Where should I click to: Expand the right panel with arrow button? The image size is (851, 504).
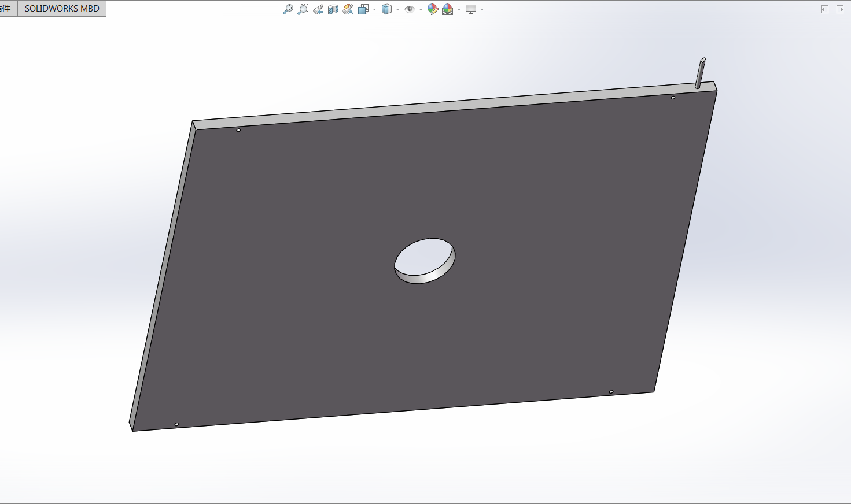tap(840, 9)
